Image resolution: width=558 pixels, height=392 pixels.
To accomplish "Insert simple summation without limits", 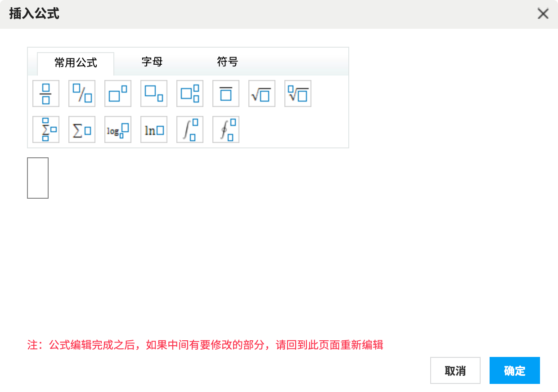I will 82,129.
